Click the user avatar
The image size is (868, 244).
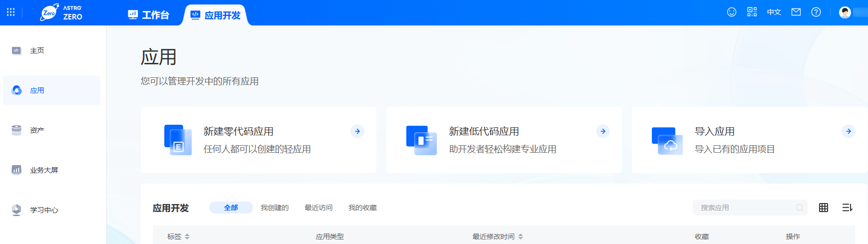845,12
